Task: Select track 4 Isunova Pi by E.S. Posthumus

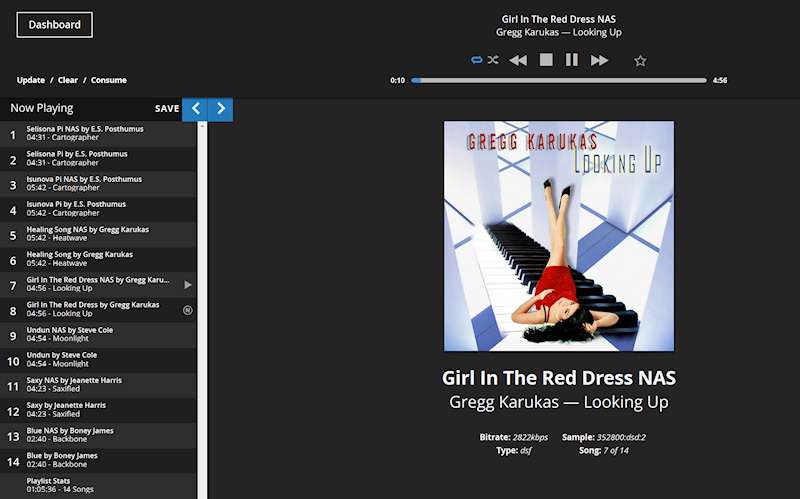Action: coord(98,209)
